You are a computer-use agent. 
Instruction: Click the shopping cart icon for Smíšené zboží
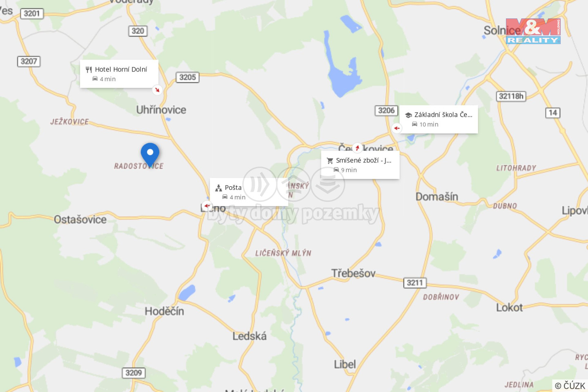(330, 161)
